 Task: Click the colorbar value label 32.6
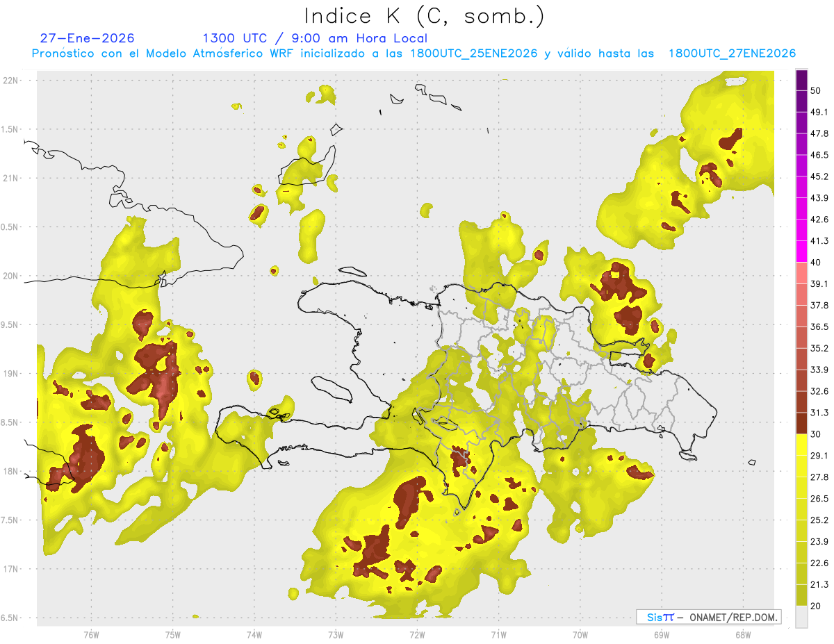click(819, 391)
